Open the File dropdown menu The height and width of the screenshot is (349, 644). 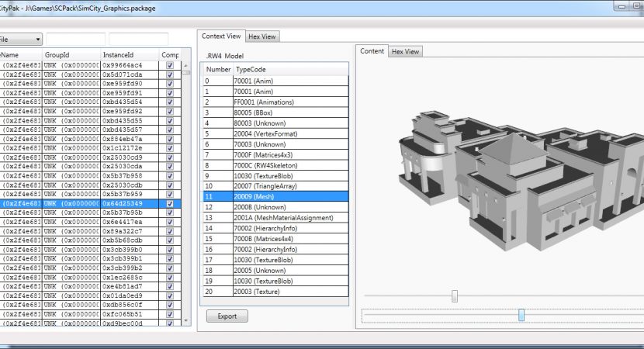click(20, 39)
